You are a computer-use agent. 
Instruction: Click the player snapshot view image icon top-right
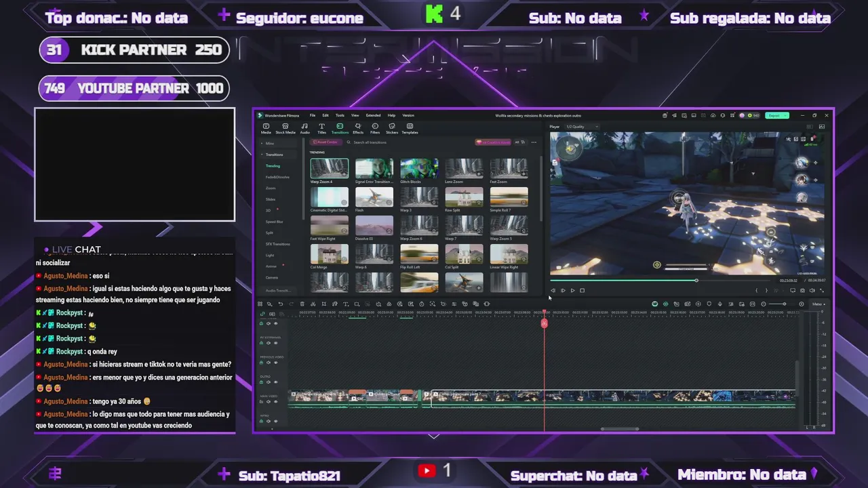pyautogui.click(x=822, y=127)
